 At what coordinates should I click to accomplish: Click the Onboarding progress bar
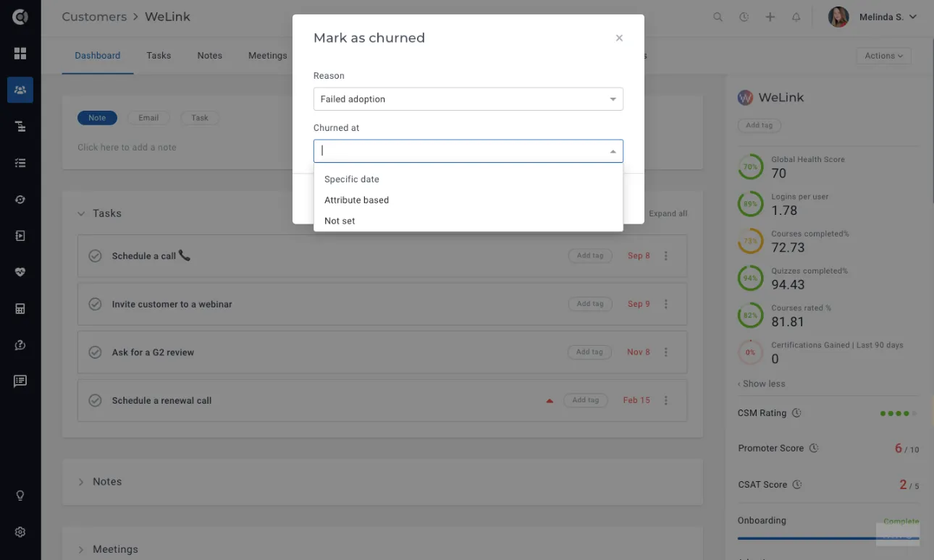[x=828, y=538]
